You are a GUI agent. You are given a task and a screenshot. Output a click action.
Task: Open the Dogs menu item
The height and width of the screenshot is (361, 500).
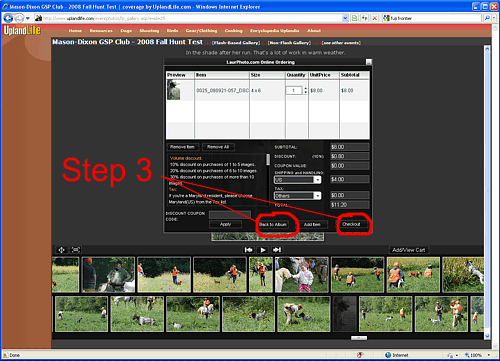[x=126, y=31]
